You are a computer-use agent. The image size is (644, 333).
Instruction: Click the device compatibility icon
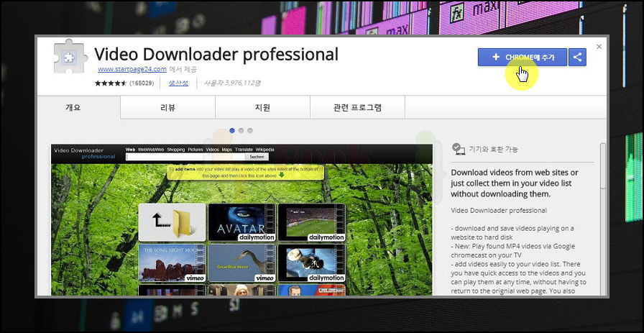458,148
